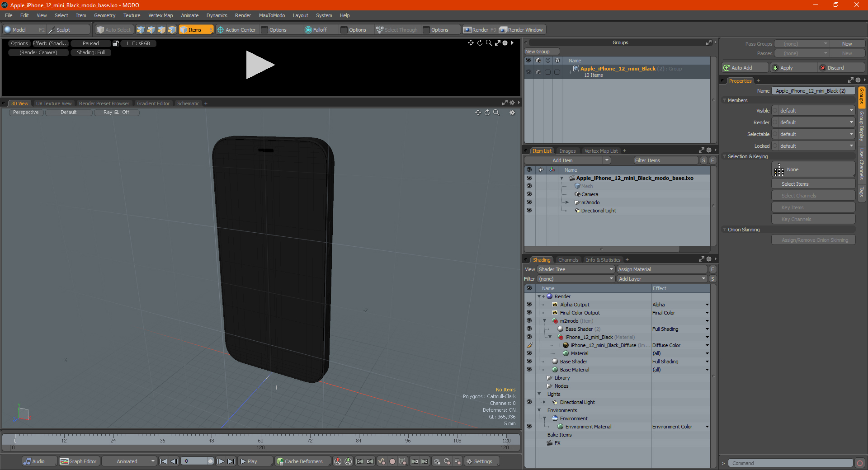Select Materials selection mode icon
Viewport: 868px width, 470px height.
pos(172,30)
